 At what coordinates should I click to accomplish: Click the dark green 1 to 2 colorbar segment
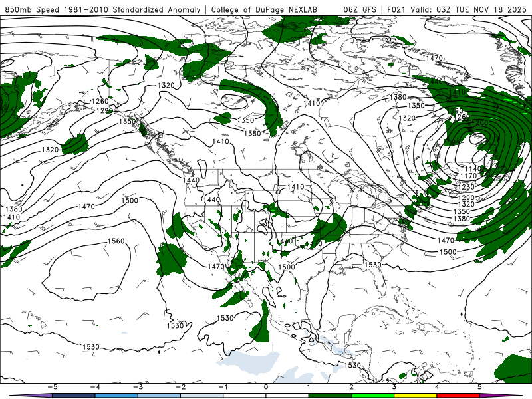click(x=330, y=396)
